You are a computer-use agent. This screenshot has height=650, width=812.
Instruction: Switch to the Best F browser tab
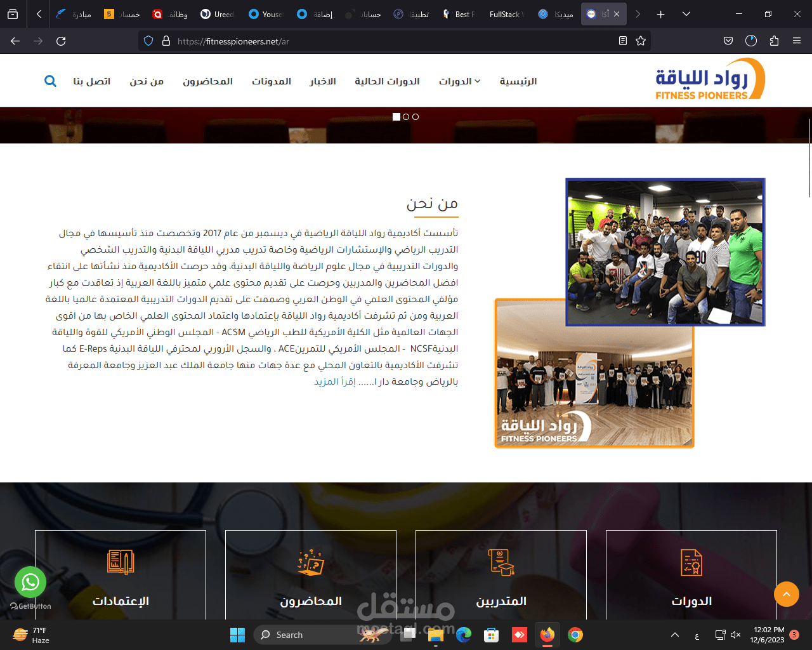(459, 14)
